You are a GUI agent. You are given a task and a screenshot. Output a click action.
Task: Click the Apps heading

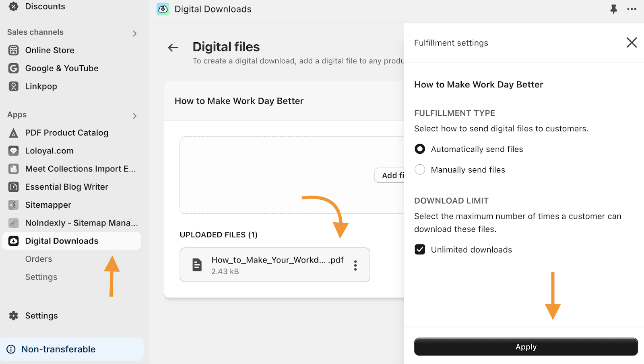tap(17, 115)
